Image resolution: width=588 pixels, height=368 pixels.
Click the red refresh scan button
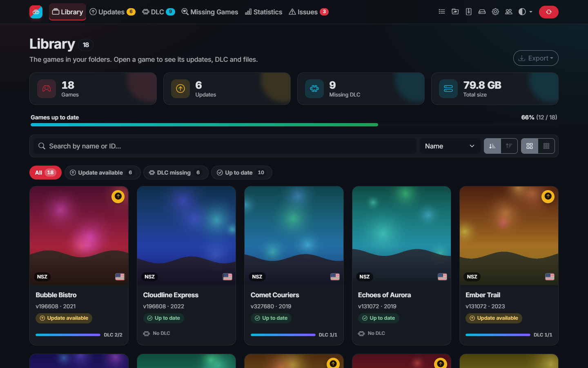pyautogui.click(x=548, y=12)
